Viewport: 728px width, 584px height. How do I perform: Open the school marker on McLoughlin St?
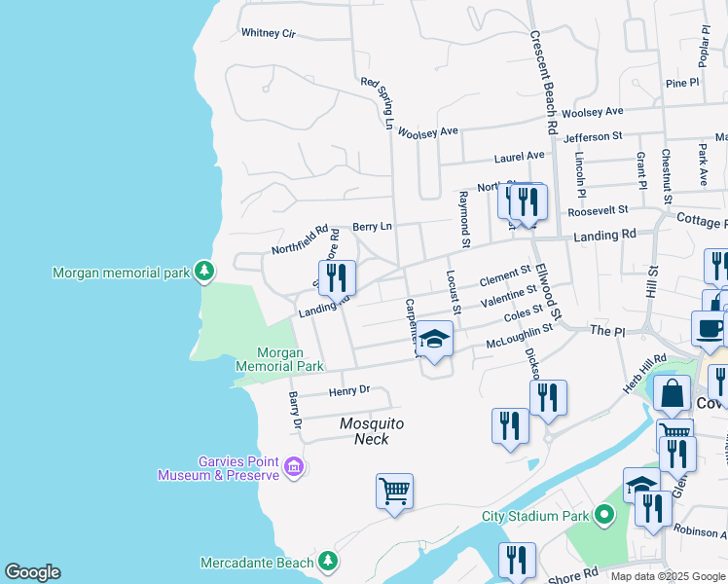coord(435,340)
